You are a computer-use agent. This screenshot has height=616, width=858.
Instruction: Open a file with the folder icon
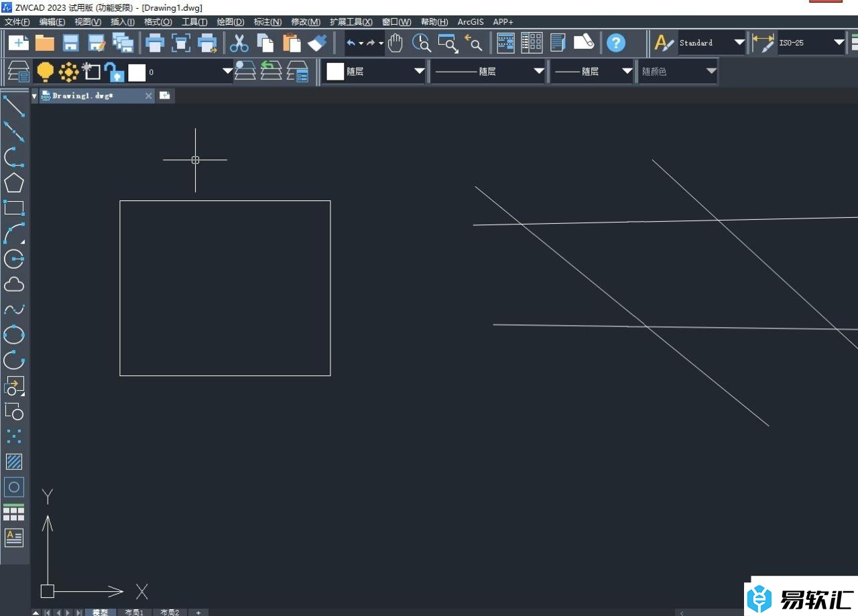(45, 43)
